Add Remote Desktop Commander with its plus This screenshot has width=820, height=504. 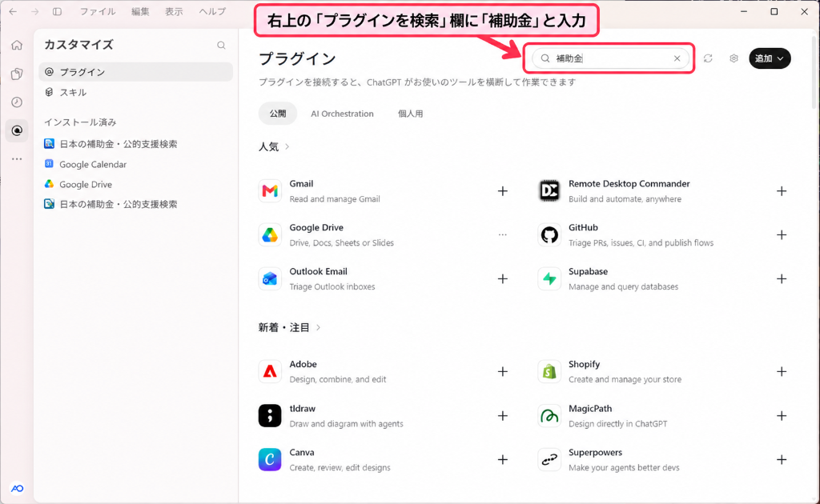click(782, 191)
